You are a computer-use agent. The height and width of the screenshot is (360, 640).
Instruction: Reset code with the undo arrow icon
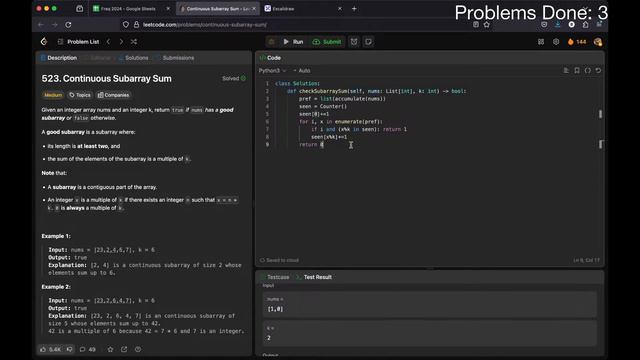(598, 71)
